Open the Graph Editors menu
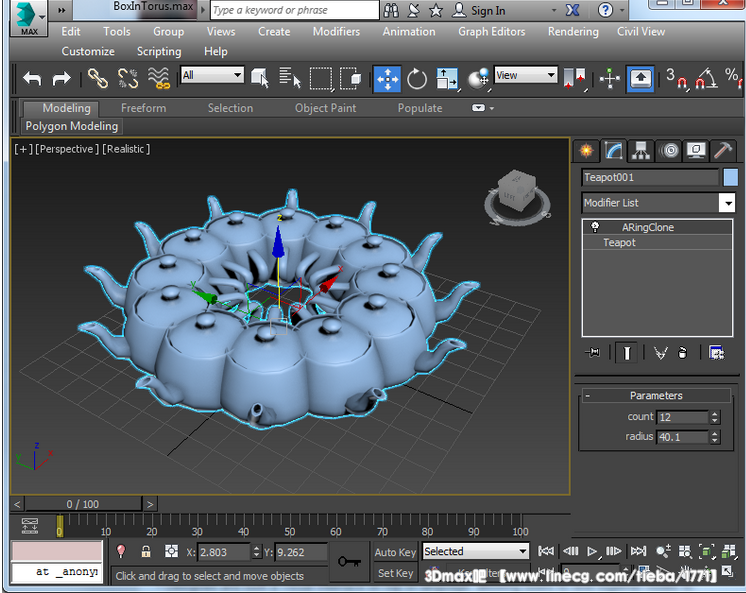 pyautogui.click(x=491, y=31)
